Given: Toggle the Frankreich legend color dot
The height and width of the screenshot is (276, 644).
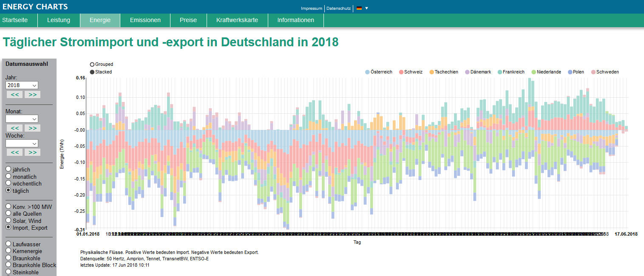Looking at the screenshot, I should coord(499,72).
